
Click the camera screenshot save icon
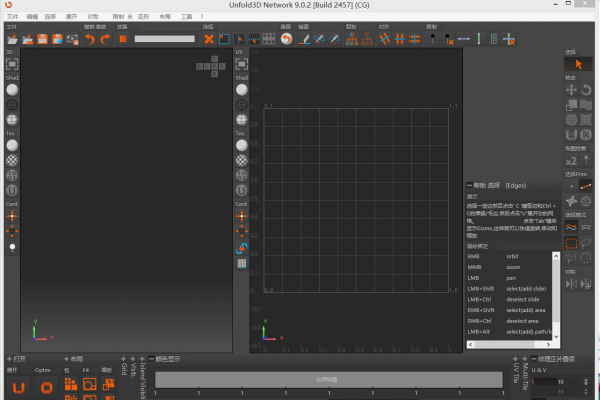pyautogui.click(x=72, y=39)
